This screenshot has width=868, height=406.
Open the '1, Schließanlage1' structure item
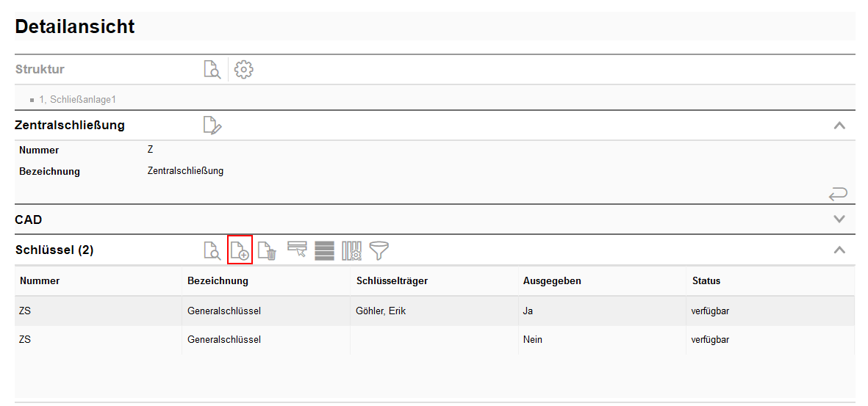[x=77, y=99]
